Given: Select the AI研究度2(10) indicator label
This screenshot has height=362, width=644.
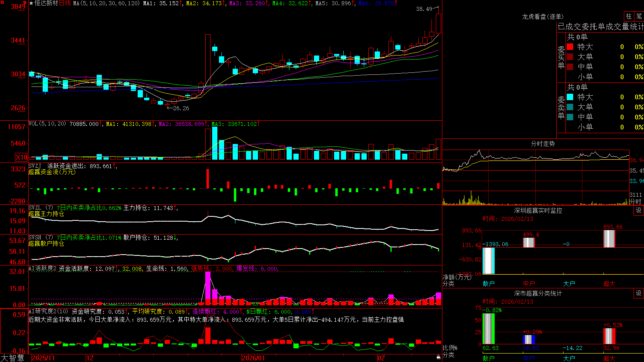Looking at the screenshot, I should 49,311.
